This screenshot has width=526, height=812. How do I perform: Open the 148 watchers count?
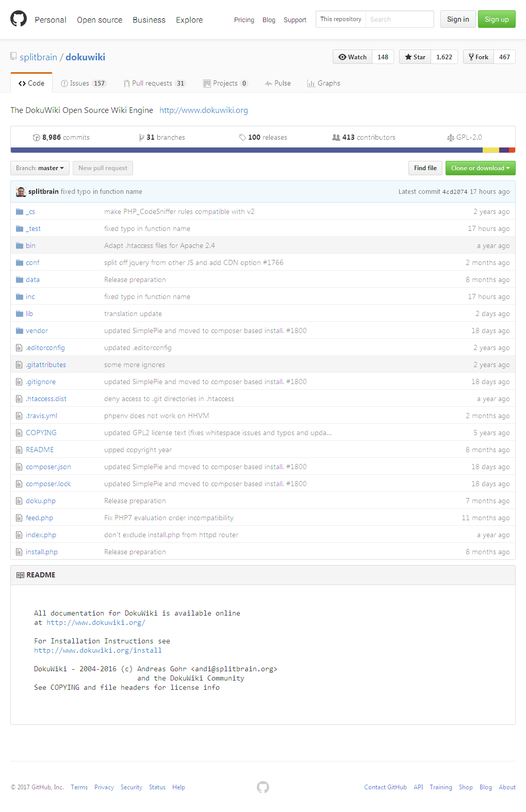click(383, 57)
